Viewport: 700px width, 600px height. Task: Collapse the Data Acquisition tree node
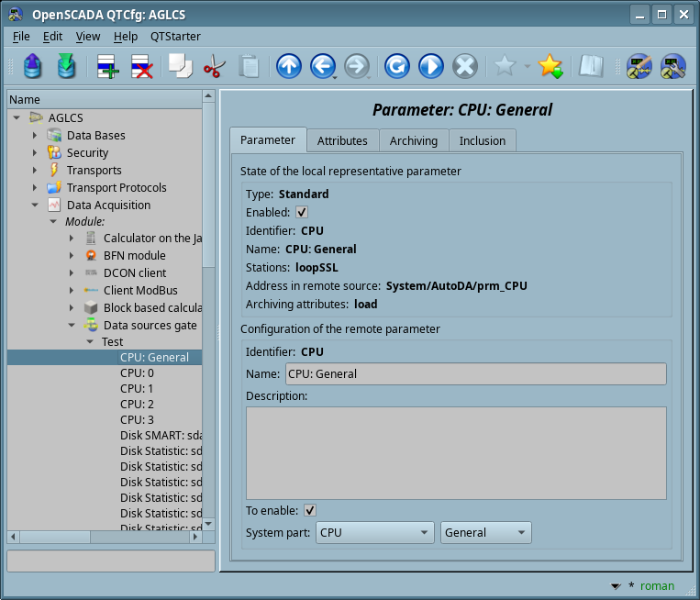[35, 206]
